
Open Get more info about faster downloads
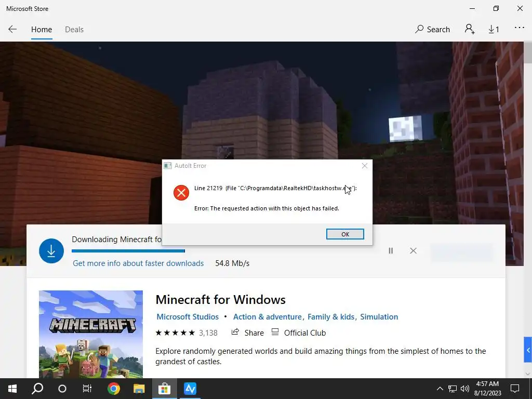point(138,263)
